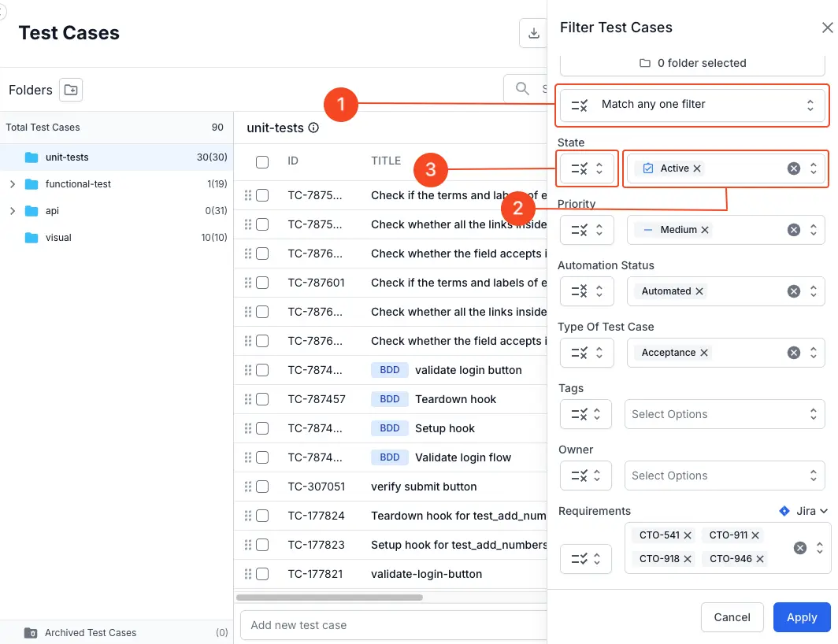
Task: Close the Filter Test Cases panel
Action: pos(827,28)
